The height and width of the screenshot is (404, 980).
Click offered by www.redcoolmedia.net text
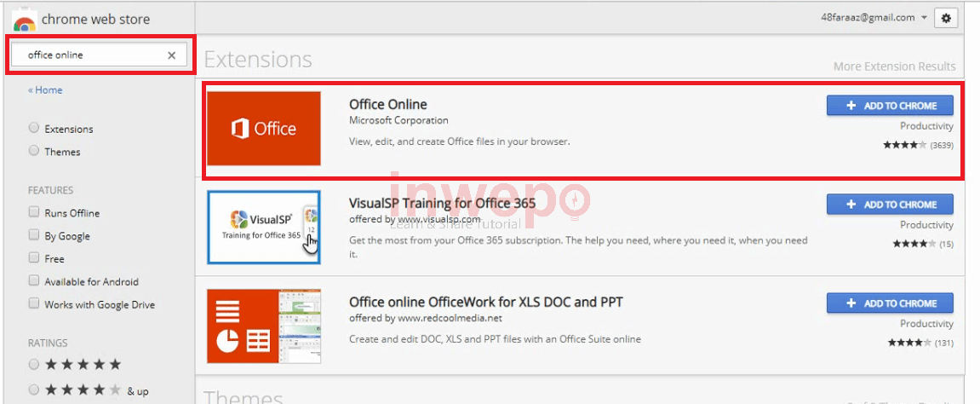pyautogui.click(x=426, y=318)
